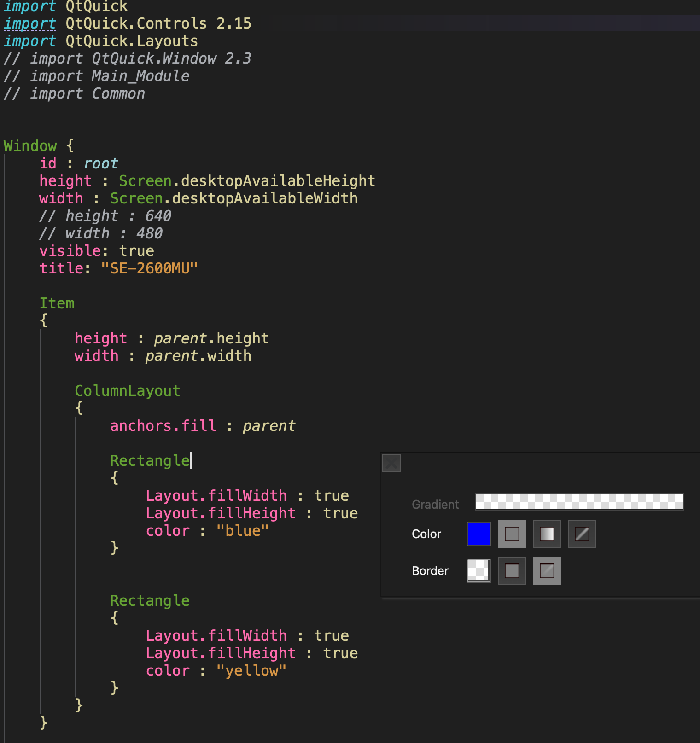Click the first 'Rectangle' with the text cursor

pyautogui.click(x=150, y=461)
